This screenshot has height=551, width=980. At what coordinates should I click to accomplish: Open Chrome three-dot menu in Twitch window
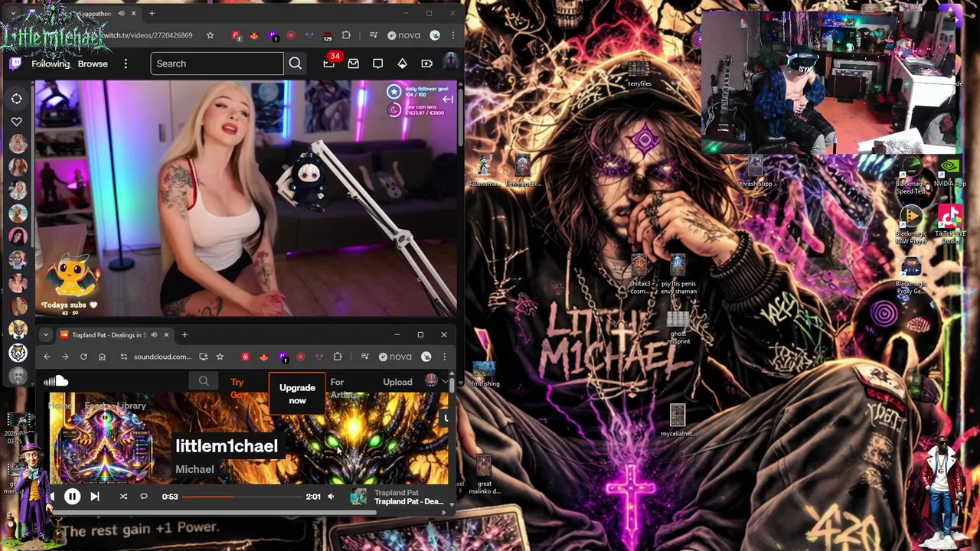452,35
